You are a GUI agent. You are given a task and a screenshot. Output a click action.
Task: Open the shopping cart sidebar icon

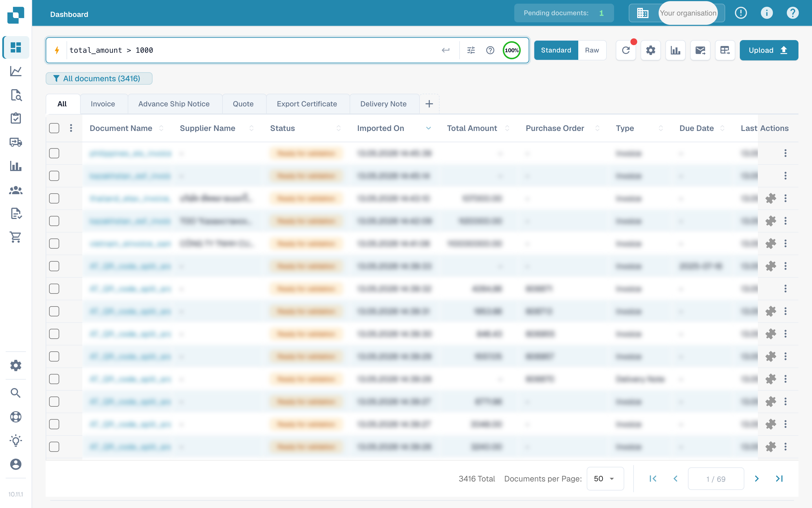(x=16, y=237)
